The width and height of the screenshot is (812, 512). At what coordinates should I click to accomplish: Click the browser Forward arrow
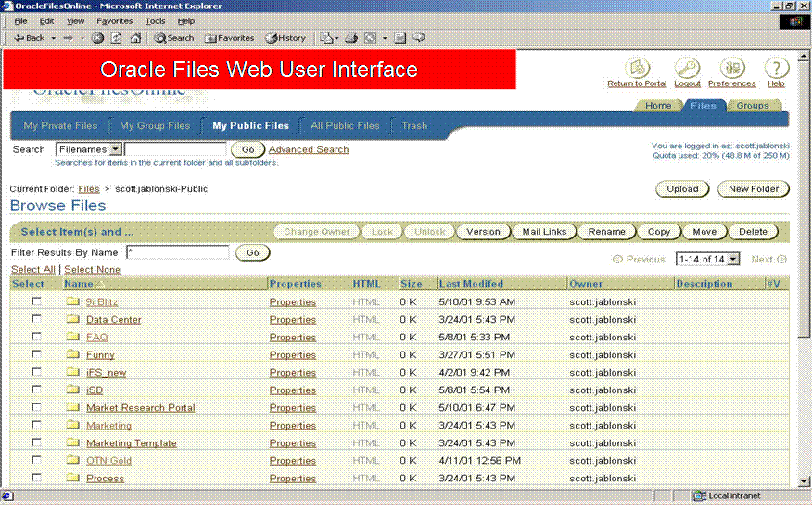[x=68, y=38]
